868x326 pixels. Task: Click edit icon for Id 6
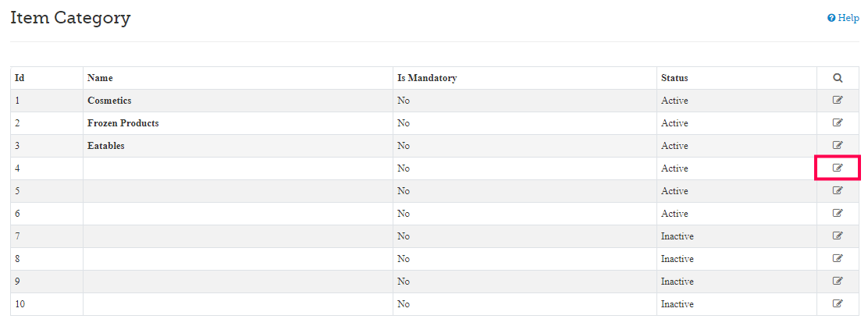[x=838, y=213]
